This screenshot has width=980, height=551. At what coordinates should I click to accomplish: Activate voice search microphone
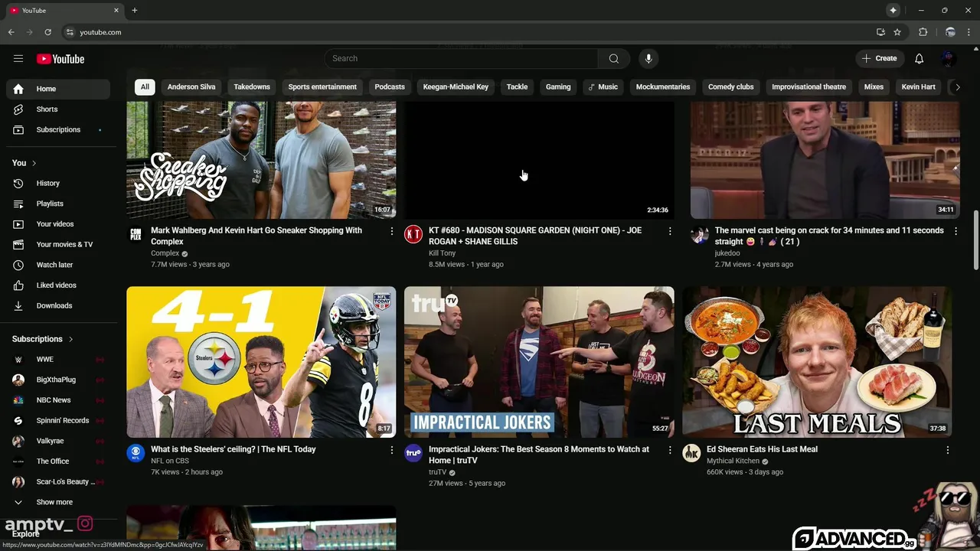point(648,59)
